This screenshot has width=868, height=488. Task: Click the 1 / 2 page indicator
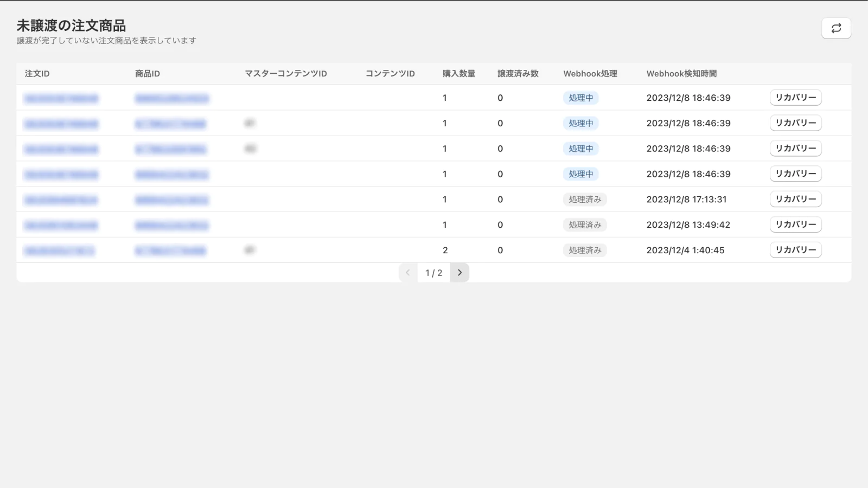point(433,273)
